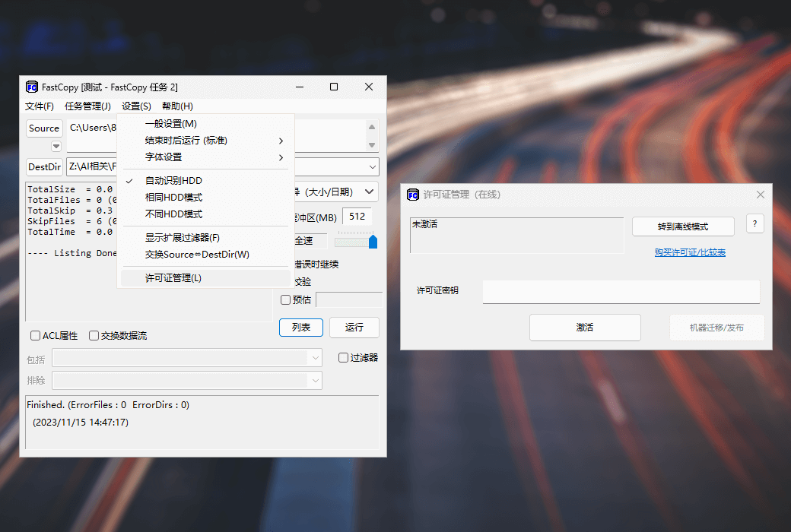
Task: Toggle the 交换数据流 checkbox
Action: pyautogui.click(x=94, y=335)
